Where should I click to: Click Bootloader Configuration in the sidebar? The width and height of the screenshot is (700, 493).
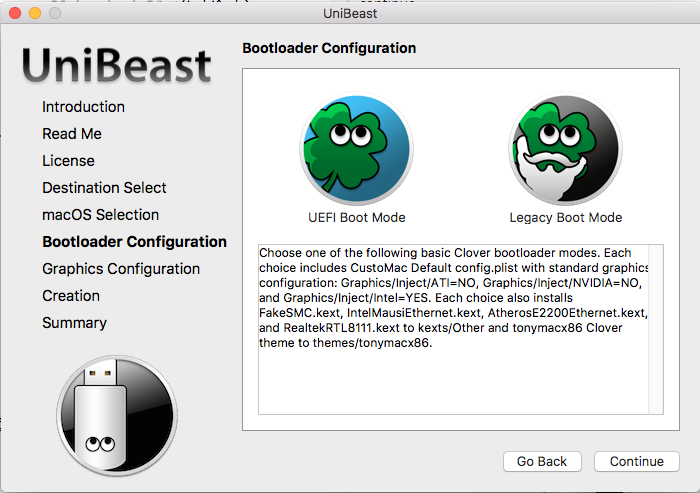(134, 242)
